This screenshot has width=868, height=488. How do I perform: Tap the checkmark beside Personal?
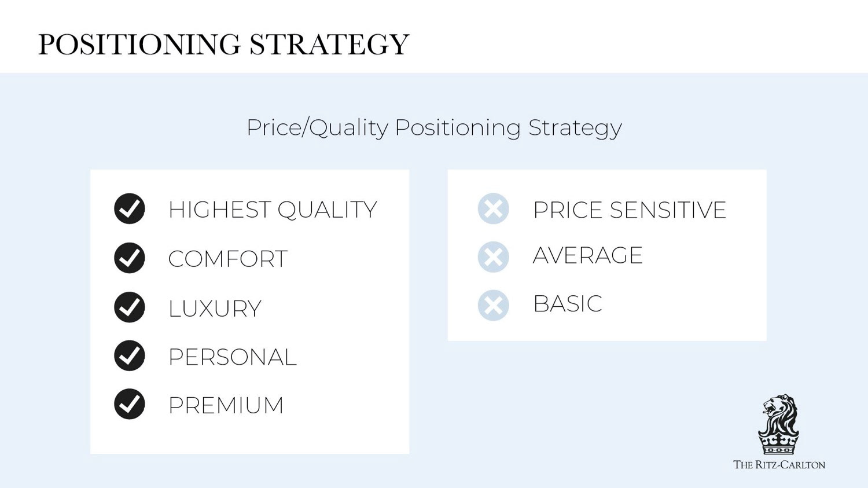(130, 355)
